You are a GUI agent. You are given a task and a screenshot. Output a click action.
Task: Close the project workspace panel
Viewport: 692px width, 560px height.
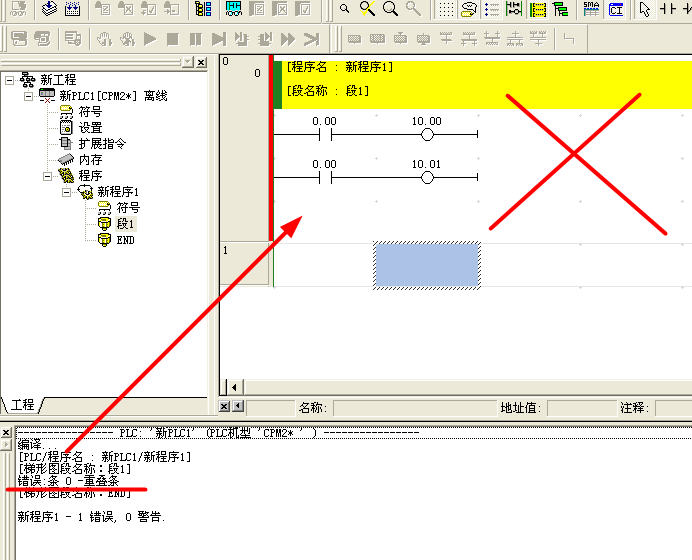[201, 63]
